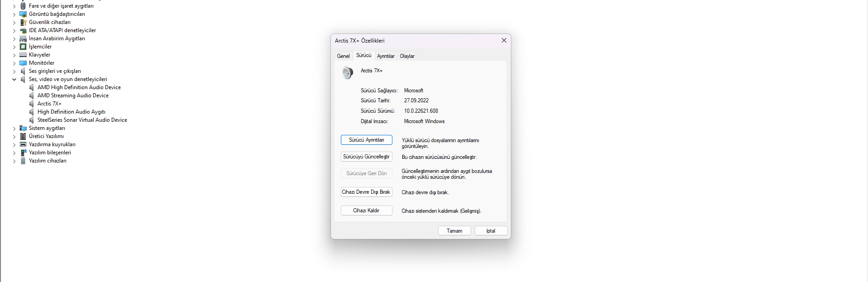The image size is (868, 282).
Task: Click the speaker icon of SteelSeries Sonar Virtual Audio Device
Action: (32, 120)
